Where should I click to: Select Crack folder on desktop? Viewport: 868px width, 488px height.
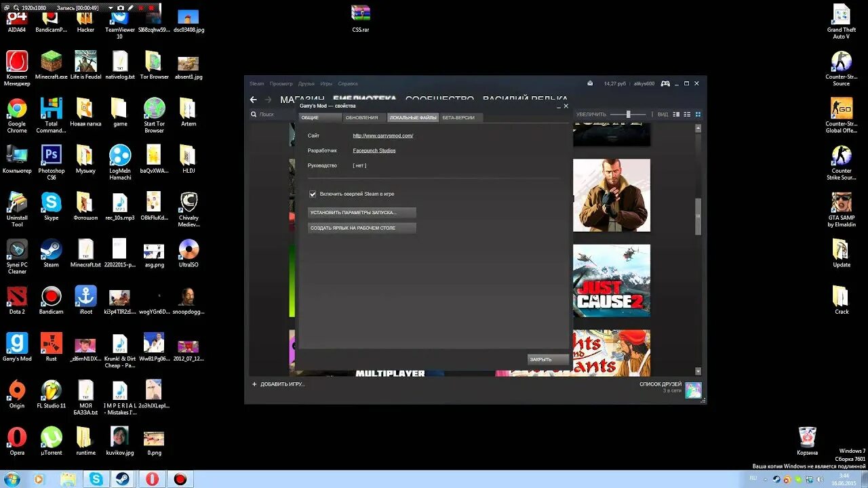pos(842,300)
